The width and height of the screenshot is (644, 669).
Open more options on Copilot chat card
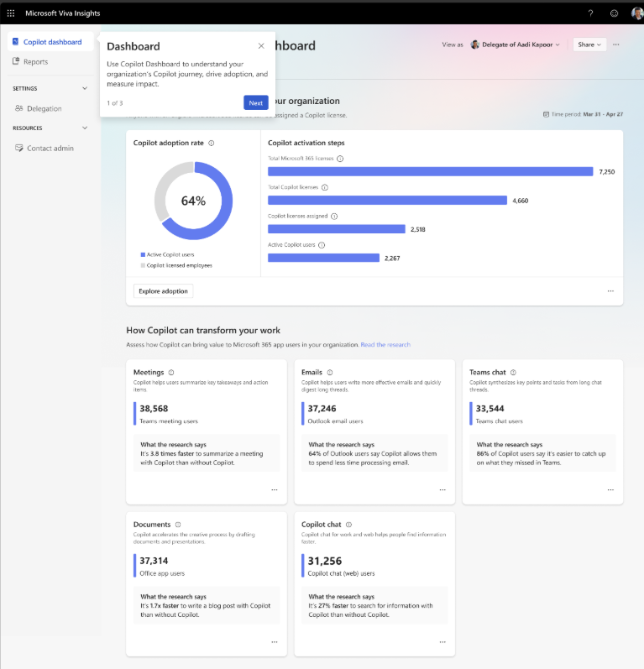[442, 641]
